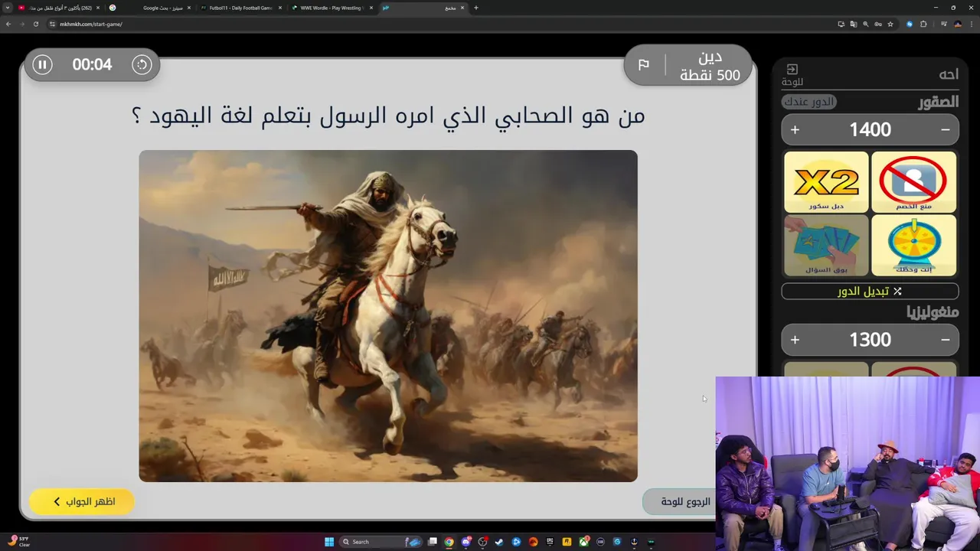
Task: Open Epic Games launcher from taskbar
Action: (x=550, y=542)
